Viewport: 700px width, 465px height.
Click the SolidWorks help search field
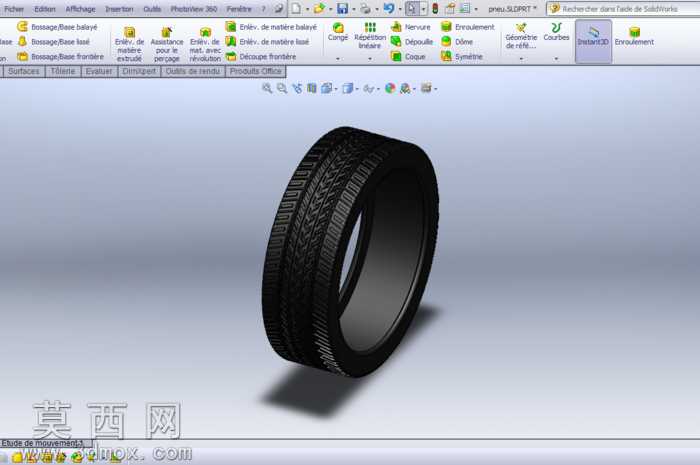pyautogui.click(x=623, y=8)
